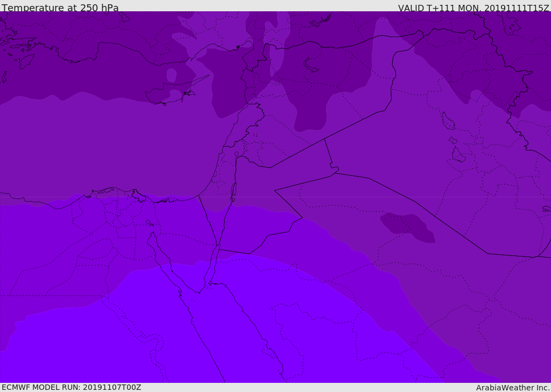The height and width of the screenshot is (392, 551).
Task: Click the Mediterranean Sea medium purple area
Action: pos(108,145)
